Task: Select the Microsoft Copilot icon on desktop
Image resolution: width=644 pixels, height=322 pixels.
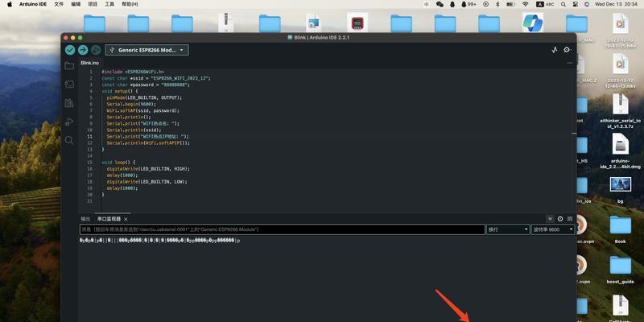Action: 533,23
